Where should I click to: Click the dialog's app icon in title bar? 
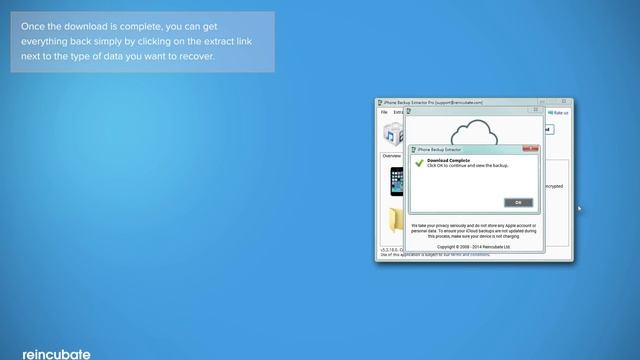click(x=413, y=150)
